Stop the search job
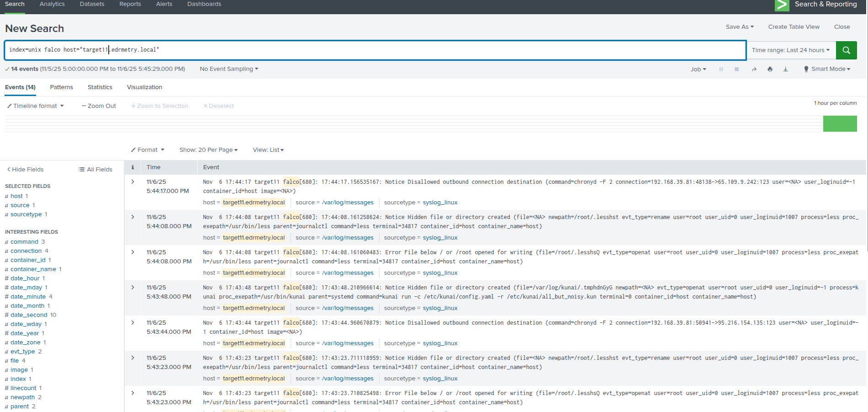868x412 pixels. 736,69
